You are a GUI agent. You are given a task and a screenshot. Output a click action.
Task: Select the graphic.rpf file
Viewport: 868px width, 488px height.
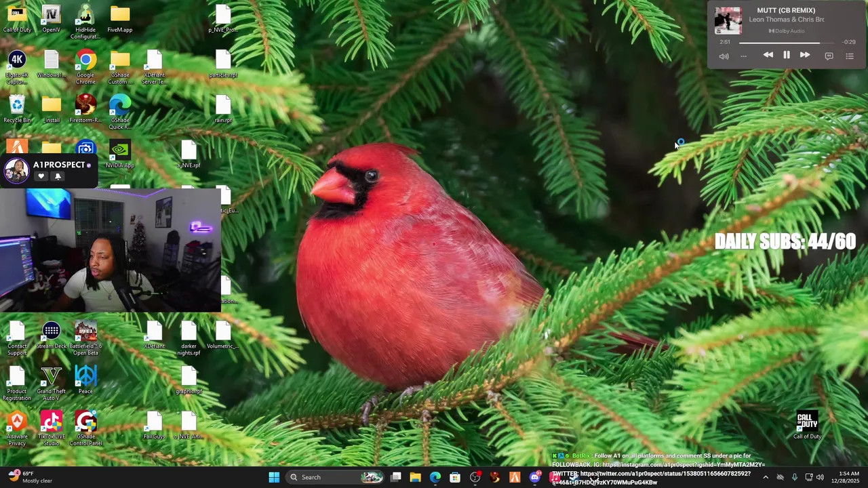[189, 380]
